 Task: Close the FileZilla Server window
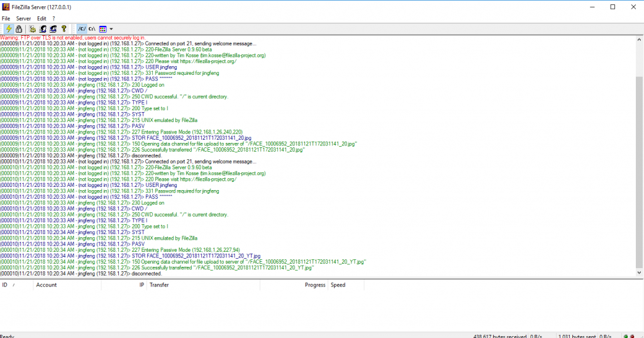pos(633,7)
